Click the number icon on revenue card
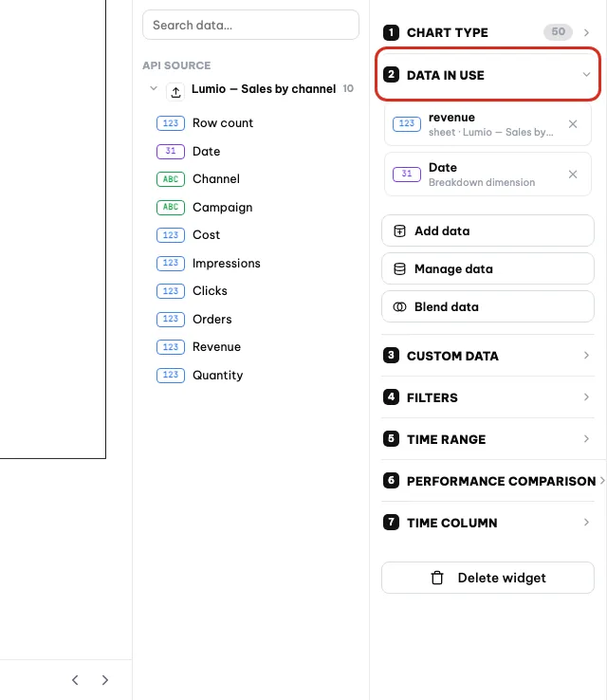This screenshot has width=607, height=700. pyautogui.click(x=407, y=123)
